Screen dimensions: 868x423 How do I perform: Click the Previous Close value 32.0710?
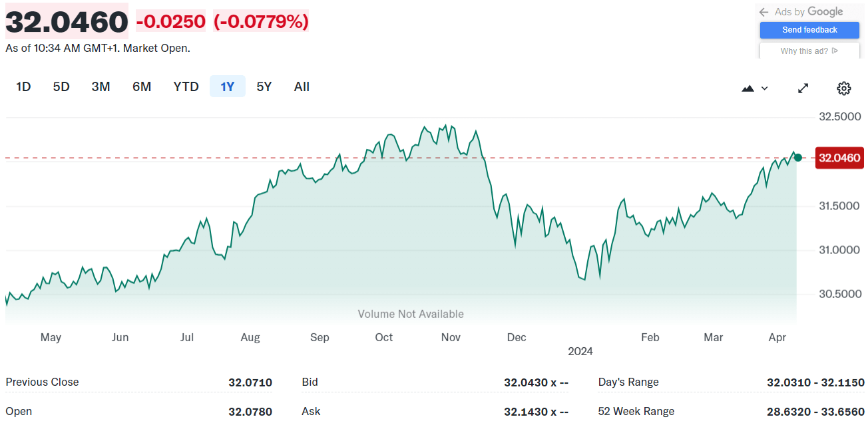(250, 382)
